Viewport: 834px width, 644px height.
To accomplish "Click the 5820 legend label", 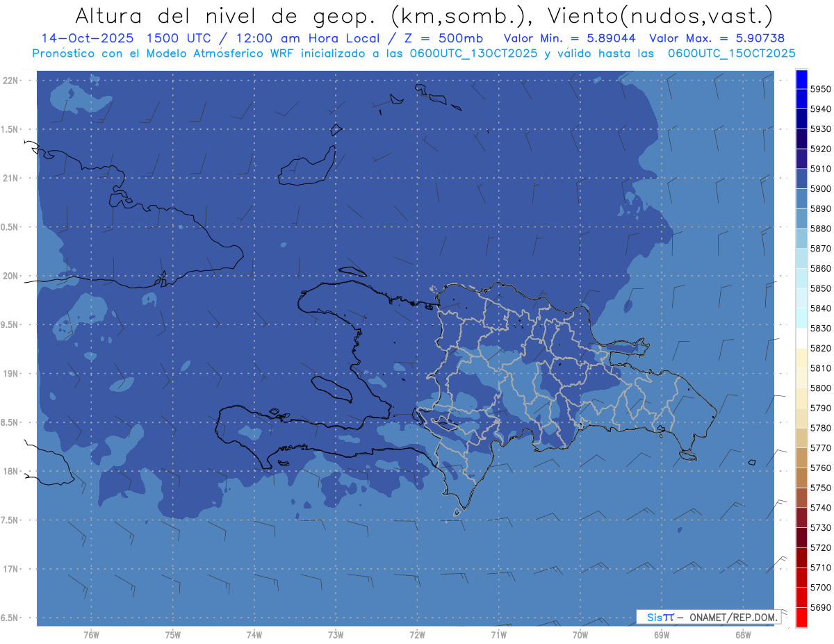I will click(820, 348).
